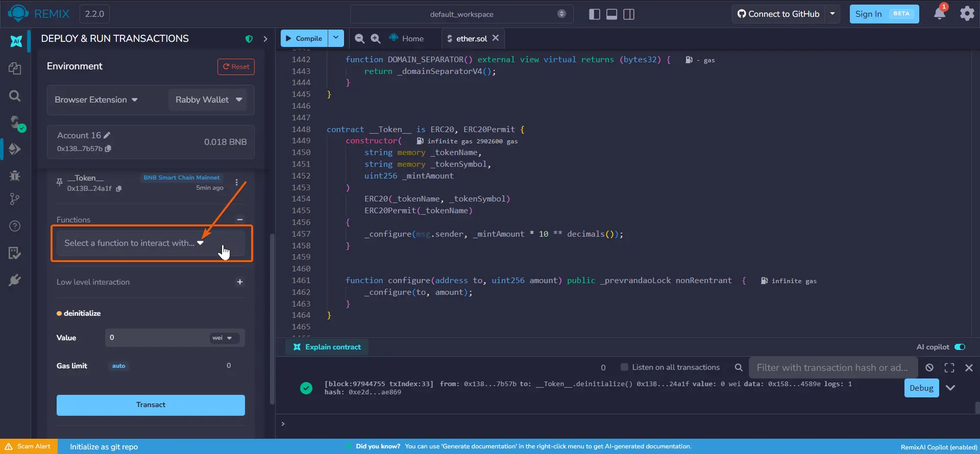Edit the Account 16 name

107,135
